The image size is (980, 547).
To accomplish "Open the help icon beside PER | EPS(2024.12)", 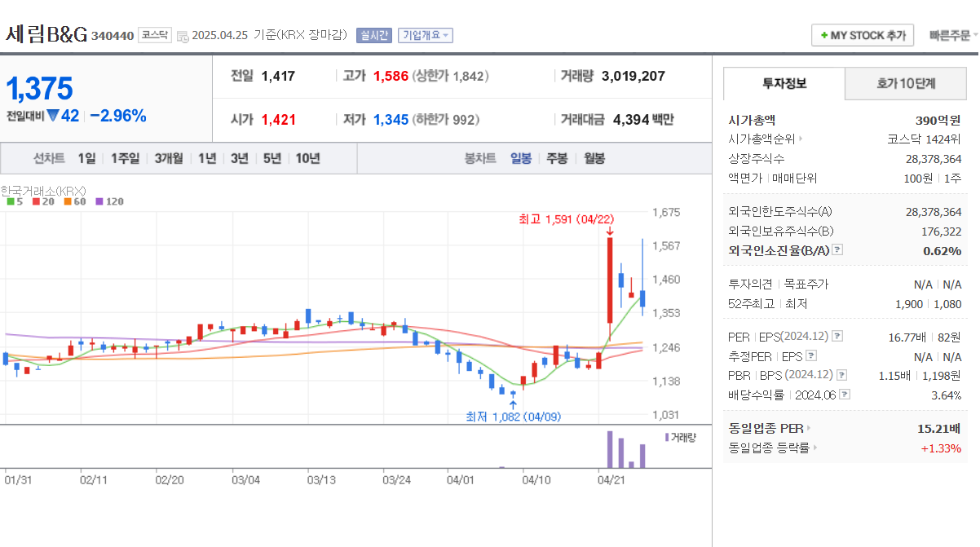I will (837, 336).
